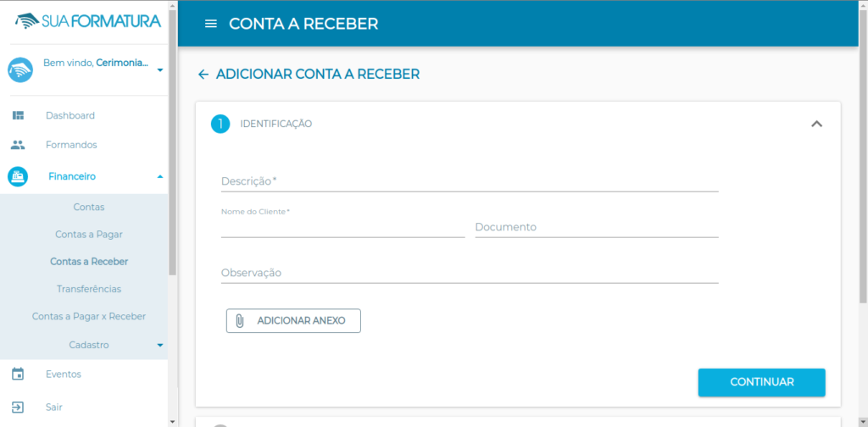The width and height of the screenshot is (868, 427).
Task: Click the back arrow beside Adicionar Conta a Receber
Action: click(203, 75)
